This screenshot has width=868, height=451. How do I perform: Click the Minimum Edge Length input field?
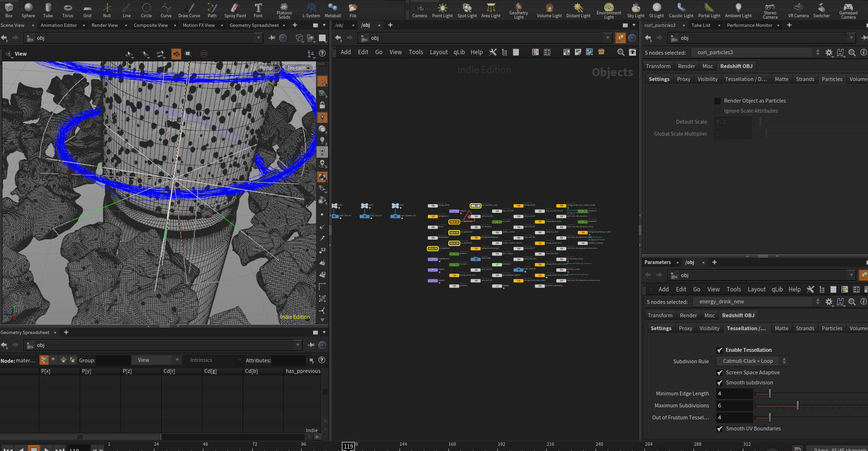pyautogui.click(x=734, y=394)
